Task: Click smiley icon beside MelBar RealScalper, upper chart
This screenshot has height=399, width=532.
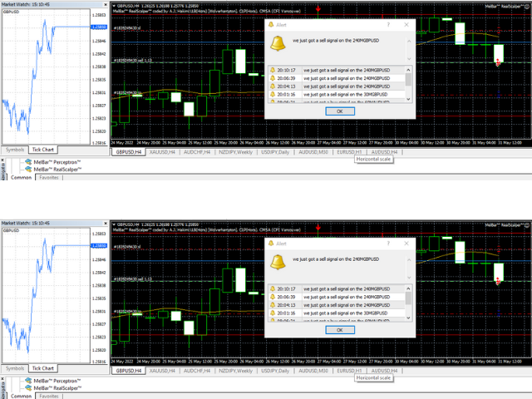Action: coord(527,6)
